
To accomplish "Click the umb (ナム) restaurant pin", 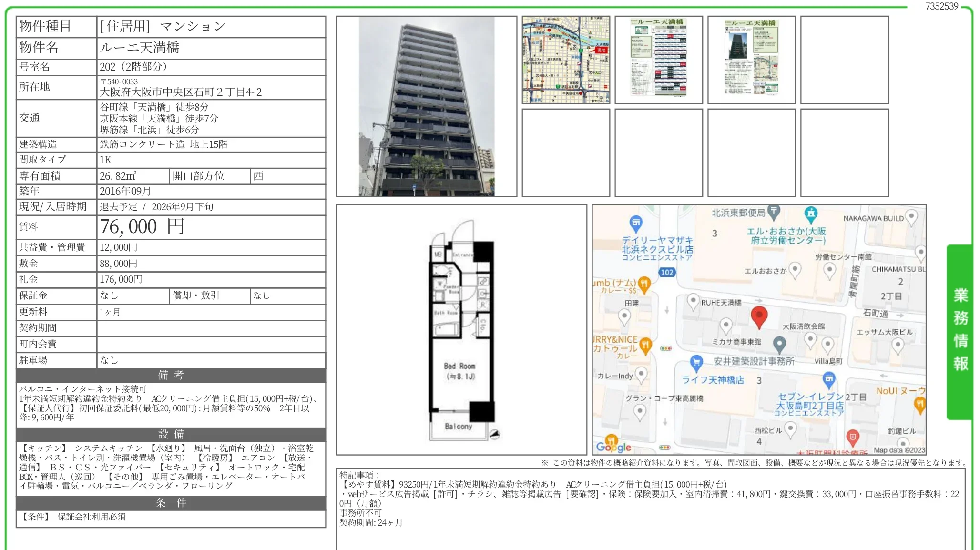I will pos(644,285).
